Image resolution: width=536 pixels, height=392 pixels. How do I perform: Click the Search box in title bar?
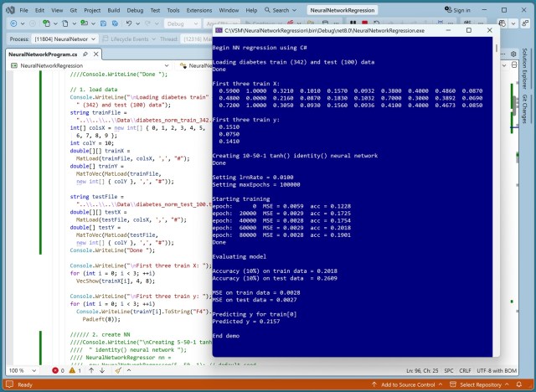281,9
